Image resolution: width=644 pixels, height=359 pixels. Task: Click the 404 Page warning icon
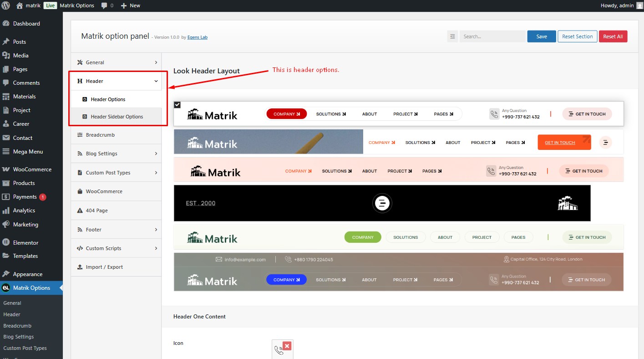click(80, 210)
